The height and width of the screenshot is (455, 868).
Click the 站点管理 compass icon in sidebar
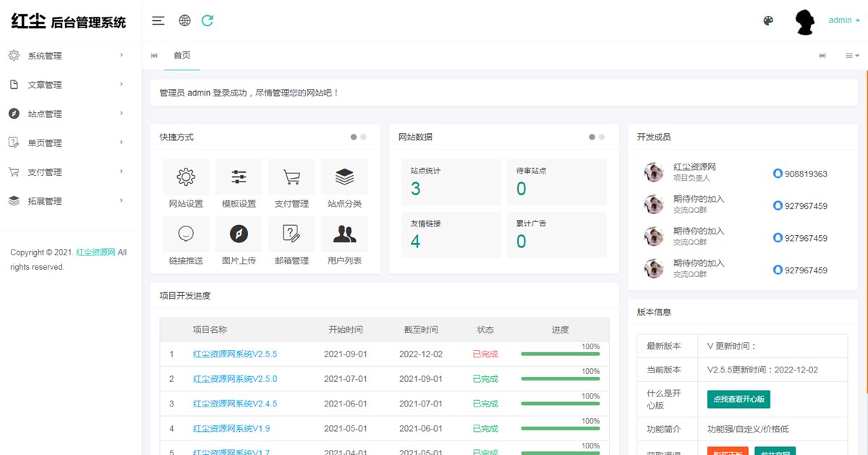coord(14,114)
